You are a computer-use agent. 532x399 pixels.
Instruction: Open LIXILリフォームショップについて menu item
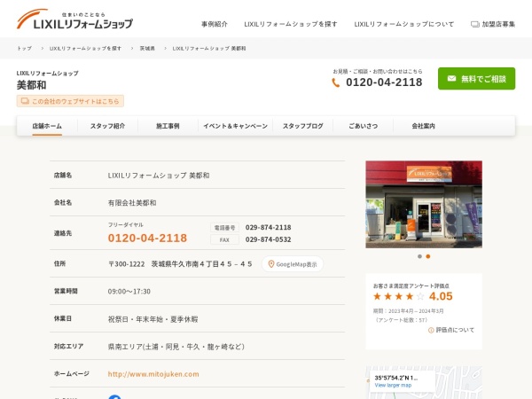point(403,24)
